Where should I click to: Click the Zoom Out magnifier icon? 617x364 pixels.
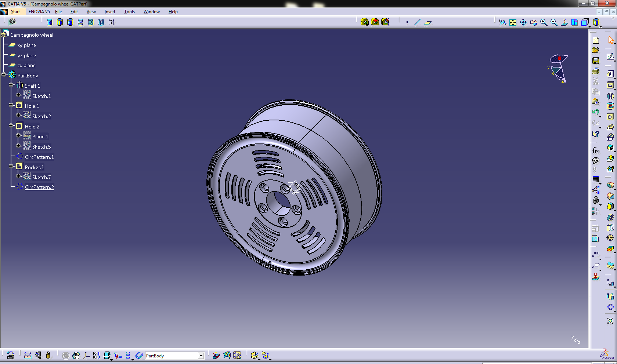point(554,22)
